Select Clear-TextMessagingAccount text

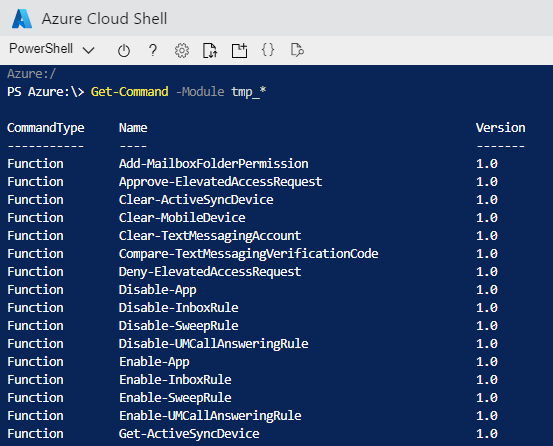click(x=210, y=236)
